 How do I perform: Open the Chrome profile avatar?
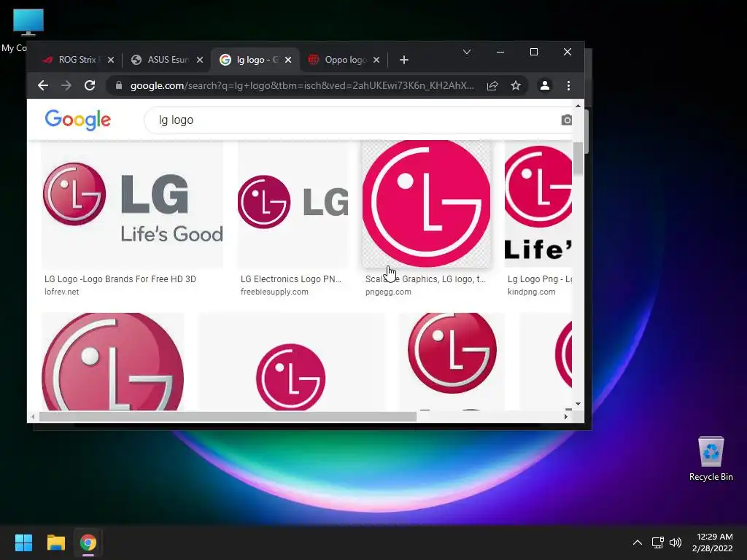click(544, 86)
